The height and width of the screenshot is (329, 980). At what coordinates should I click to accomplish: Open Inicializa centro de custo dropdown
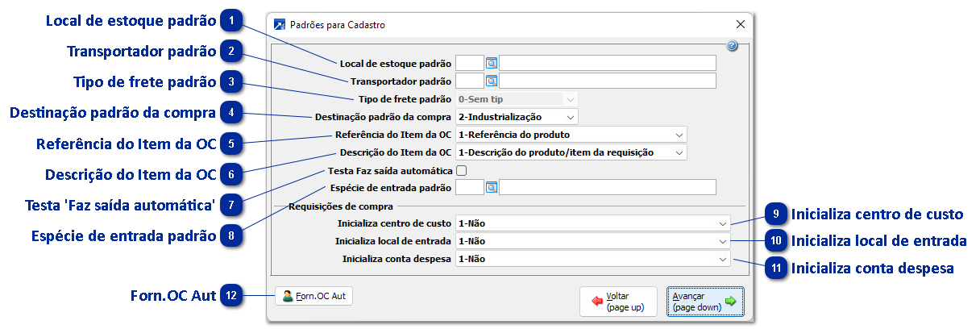[592, 223]
